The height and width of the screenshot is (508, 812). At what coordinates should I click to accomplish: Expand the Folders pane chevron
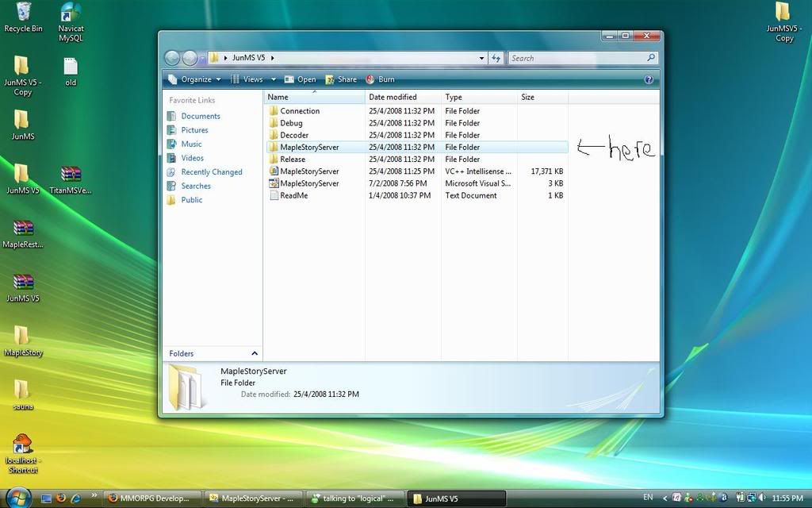255,353
